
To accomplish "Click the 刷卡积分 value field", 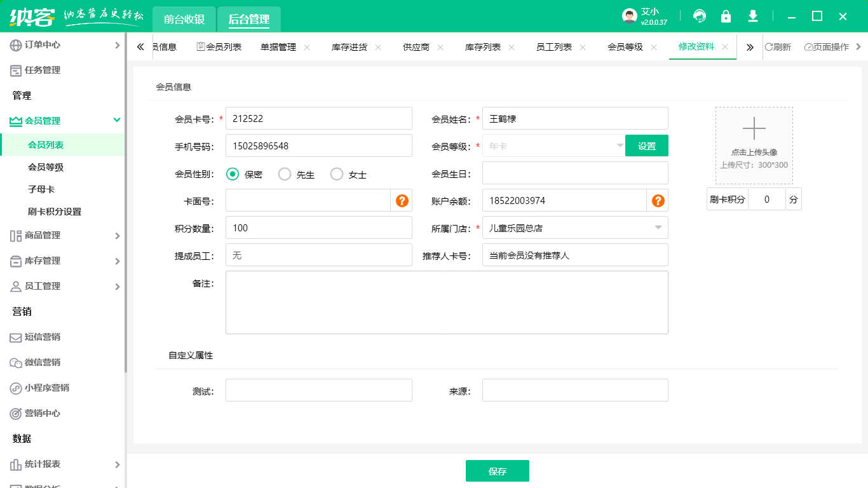I will point(767,199).
